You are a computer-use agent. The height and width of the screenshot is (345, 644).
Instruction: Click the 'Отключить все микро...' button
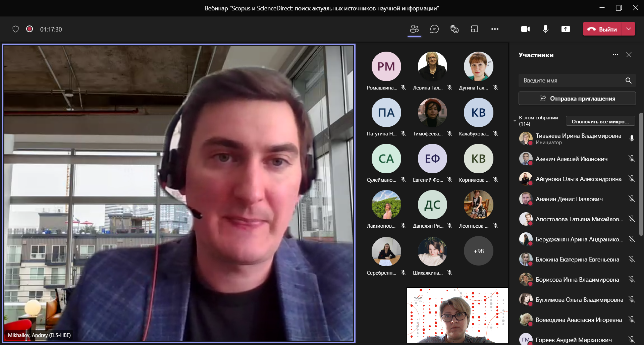(600, 121)
